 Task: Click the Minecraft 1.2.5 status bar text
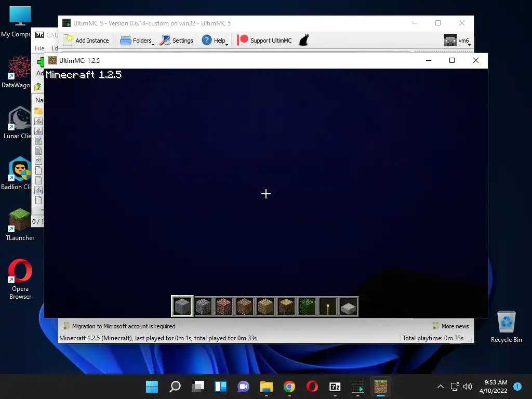[158, 338]
